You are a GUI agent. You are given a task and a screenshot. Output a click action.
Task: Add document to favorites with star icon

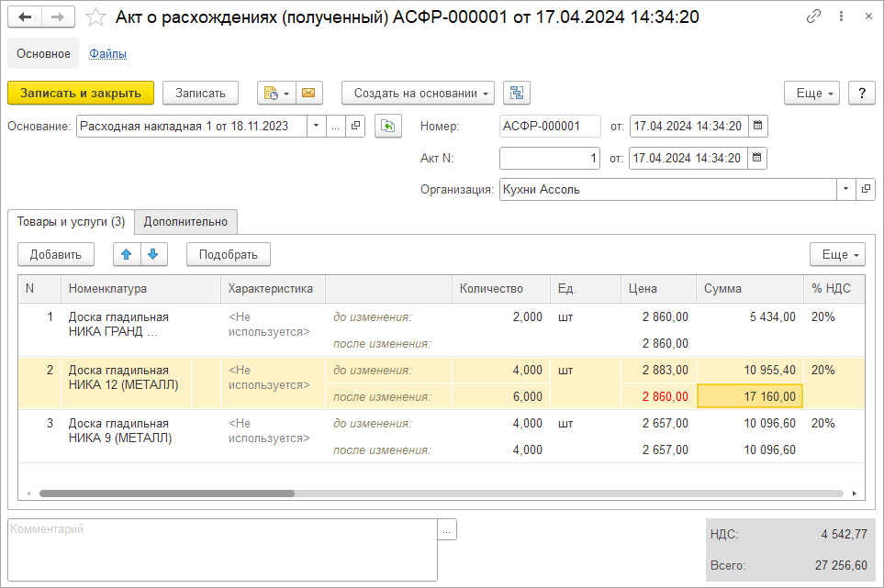click(x=95, y=17)
